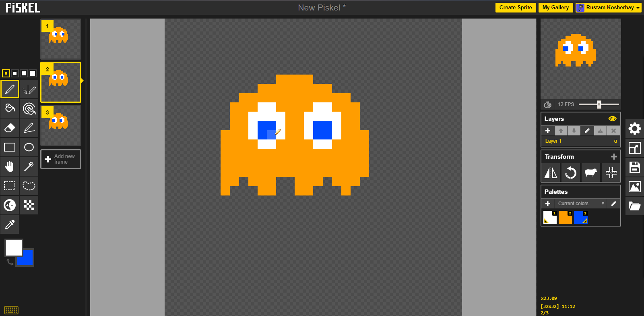Clone layer to all frames sheep icon
Viewport: 644px width, 316px height.
(590, 173)
